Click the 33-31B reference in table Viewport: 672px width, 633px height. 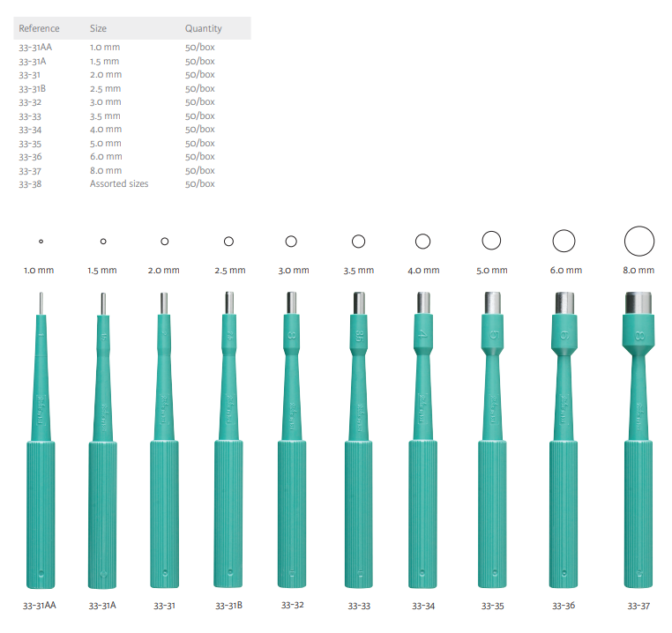(33, 88)
